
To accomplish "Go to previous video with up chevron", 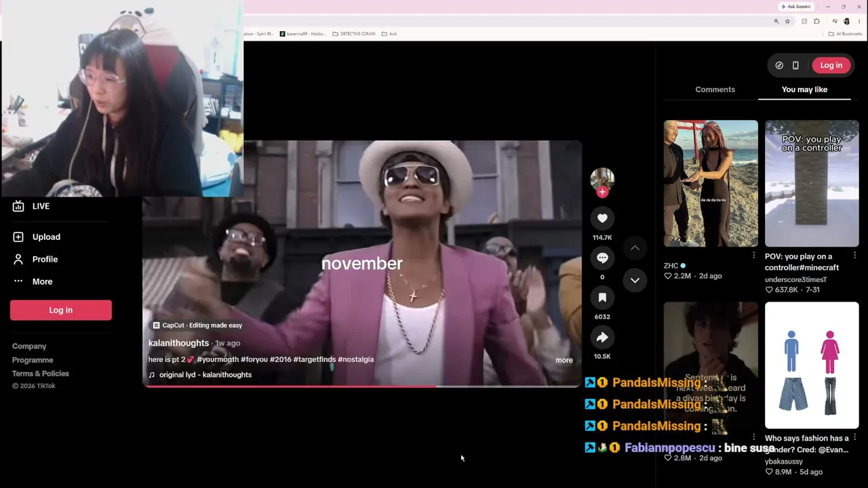I will pyautogui.click(x=635, y=248).
